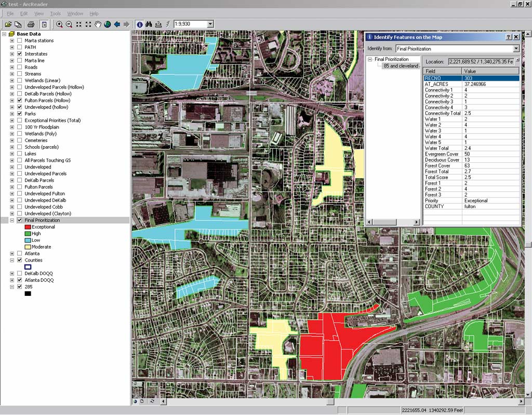Viewport: 532px width, 415px height.
Task: Select the Pan hand tool
Action: (98, 24)
